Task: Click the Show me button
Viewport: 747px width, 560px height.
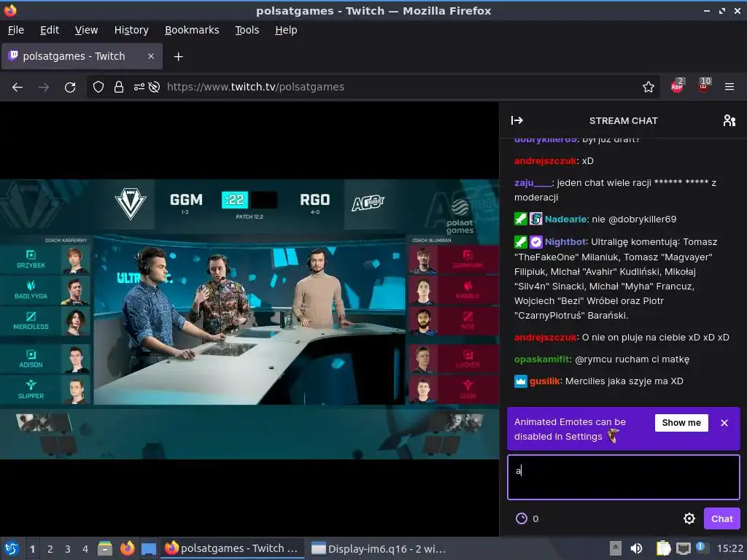Action: tap(681, 423)
